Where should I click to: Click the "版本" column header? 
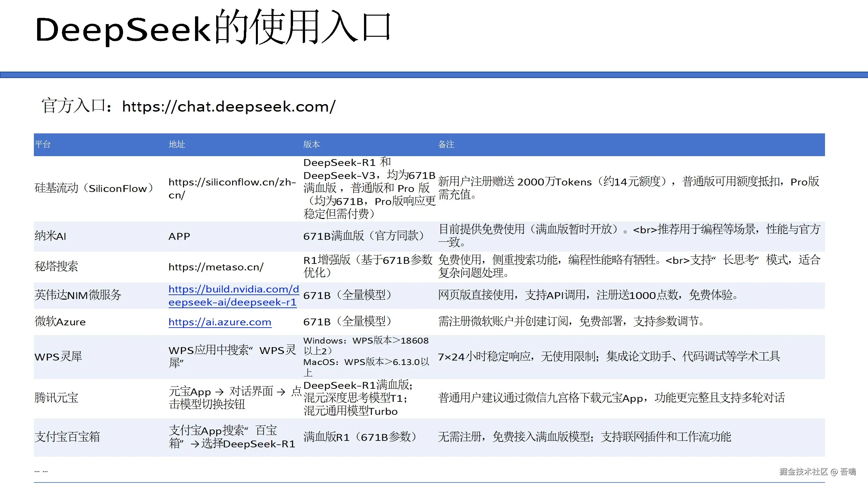311,144
